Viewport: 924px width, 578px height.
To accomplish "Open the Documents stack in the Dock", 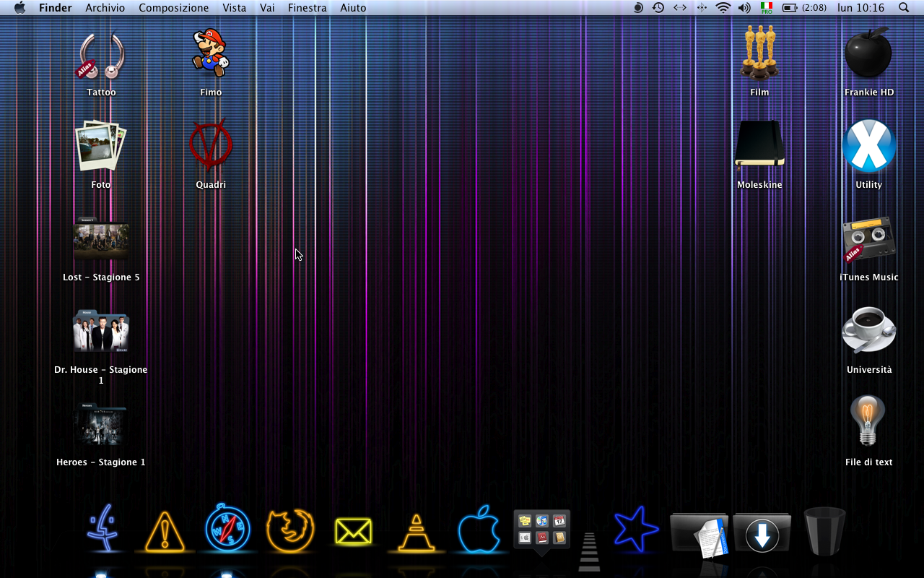I will [x=699, y=535].
